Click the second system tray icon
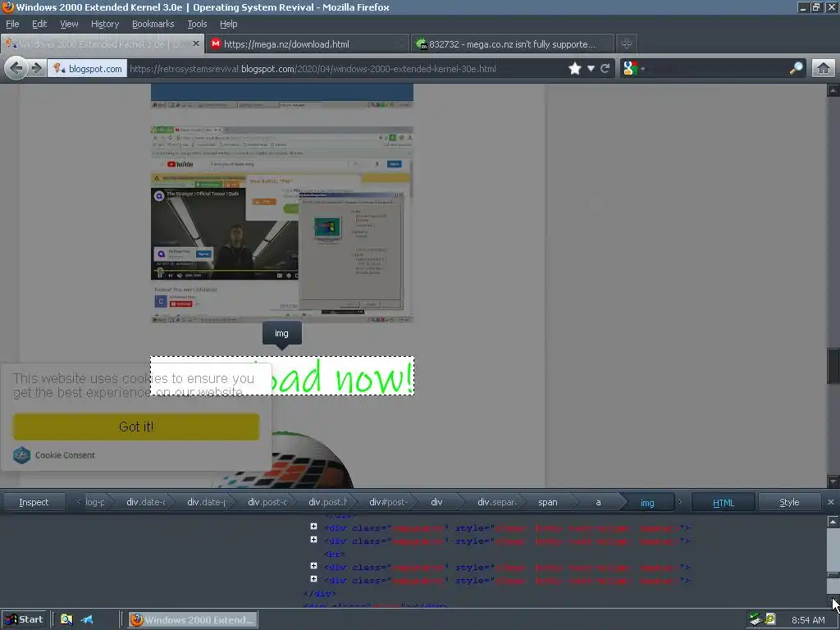The width and height of the screenshot is (840, 630). (769, 619)
